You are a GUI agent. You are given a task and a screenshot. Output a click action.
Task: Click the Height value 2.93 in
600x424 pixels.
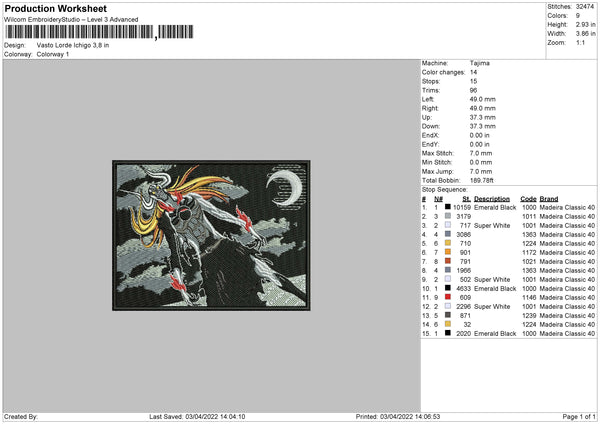585,24
